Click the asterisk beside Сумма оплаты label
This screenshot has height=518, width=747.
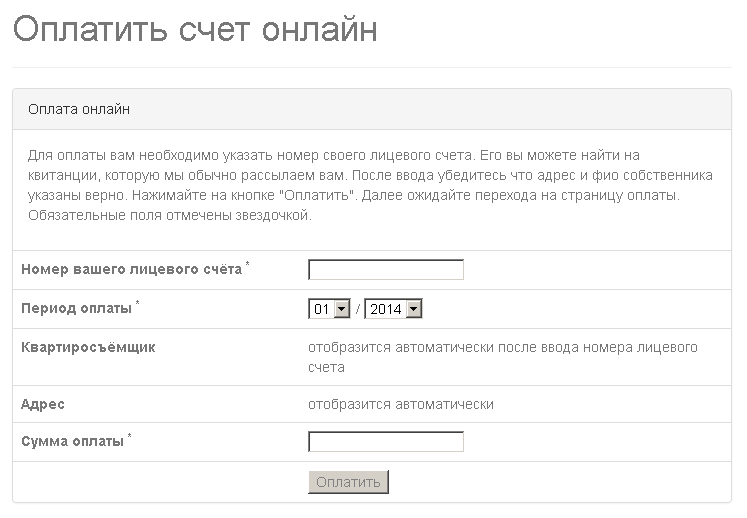pyautogui.click(x=129, y=435)
